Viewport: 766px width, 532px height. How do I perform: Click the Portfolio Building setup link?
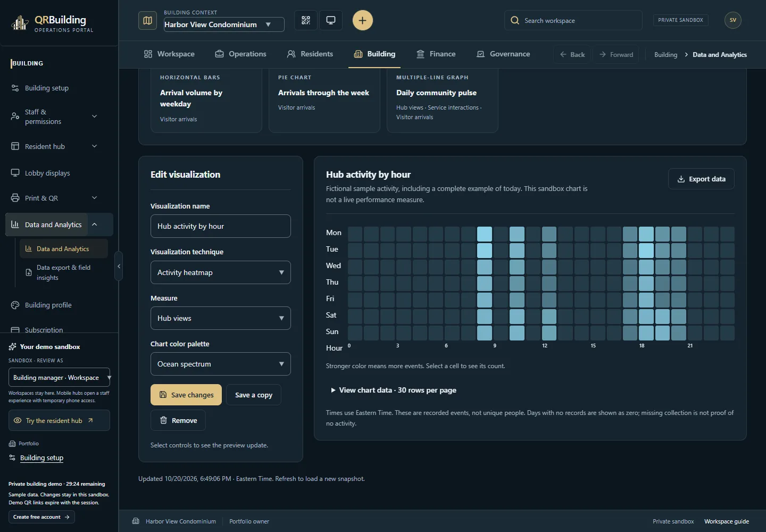pyautogui.click(x=41, y=458)
